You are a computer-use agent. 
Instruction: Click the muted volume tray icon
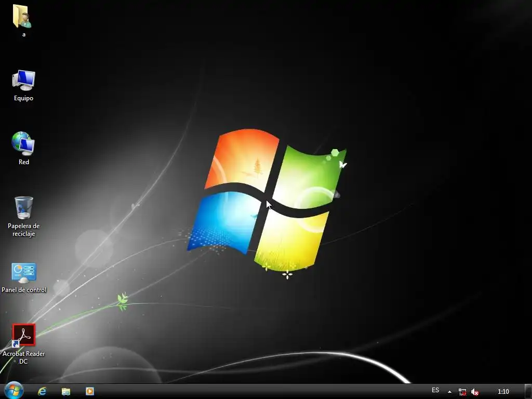475,392
